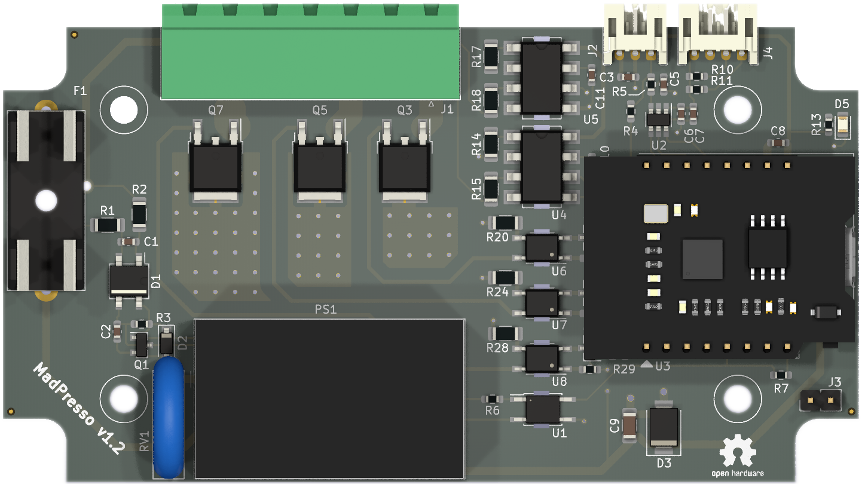Click the R2 resistor label

(x=139, y=189)
